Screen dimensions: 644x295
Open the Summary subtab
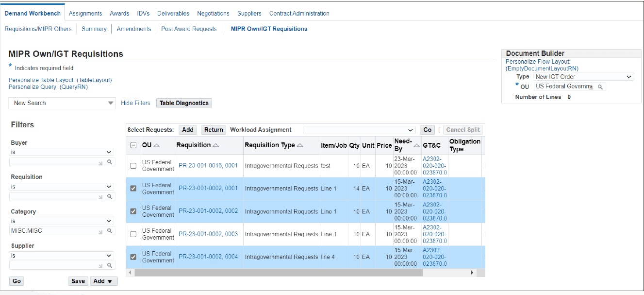[x=94, y=29]
